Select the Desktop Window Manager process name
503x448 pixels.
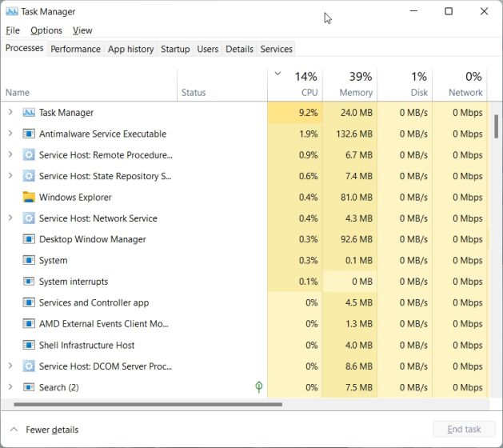pyautogui.click(x=93, y=239)
